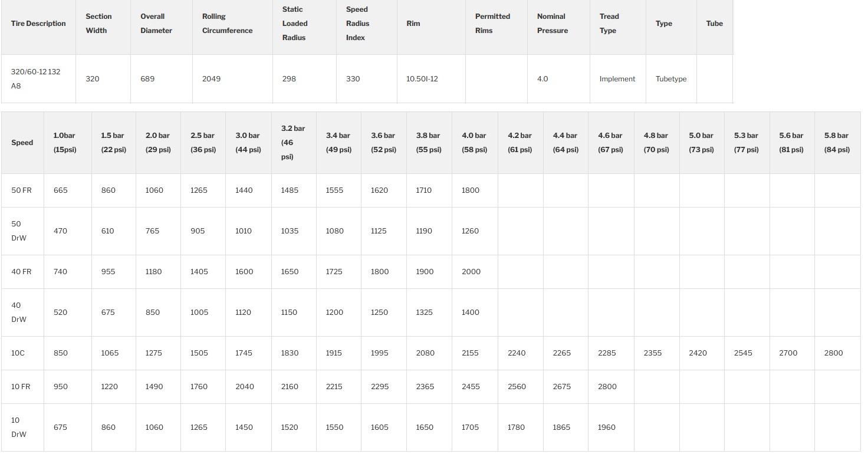The image size is (868, 454).
Task: Click the 5.8 bar (84 psi) header
Action: tap(836, 143)
